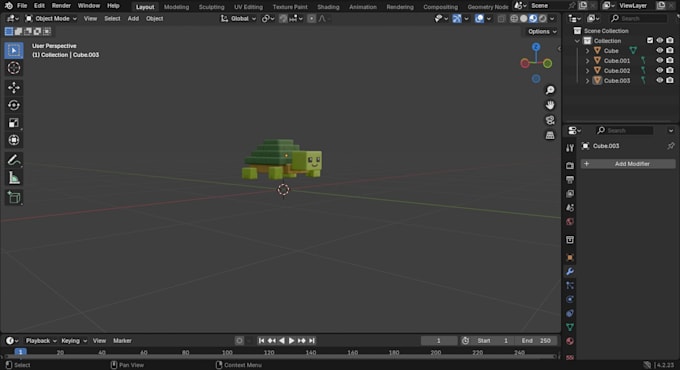This screenshot has width=680, height=370.
Task: Open the File menu
Action: [22, 6]
